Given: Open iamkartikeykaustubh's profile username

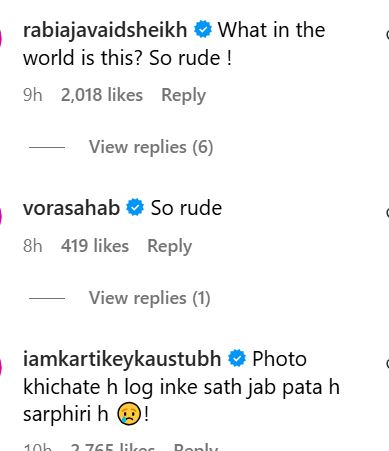Looking at the screenshot, I should [x=122, y=360].
